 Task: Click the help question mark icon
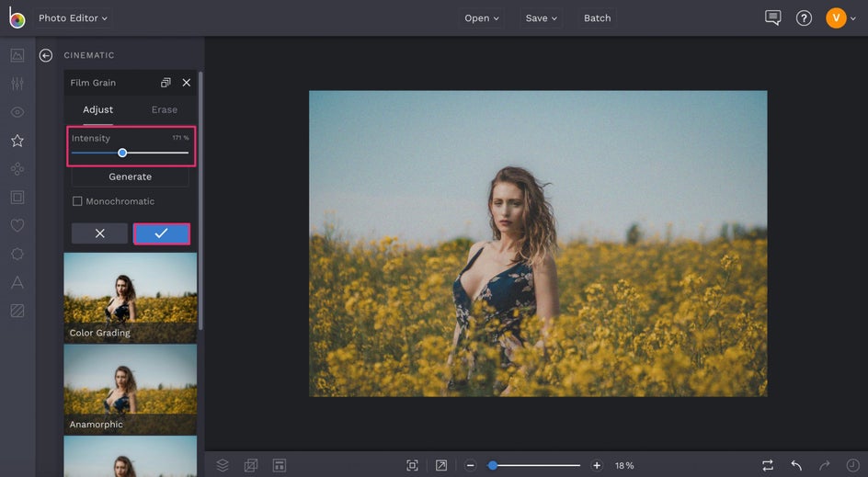804,18
